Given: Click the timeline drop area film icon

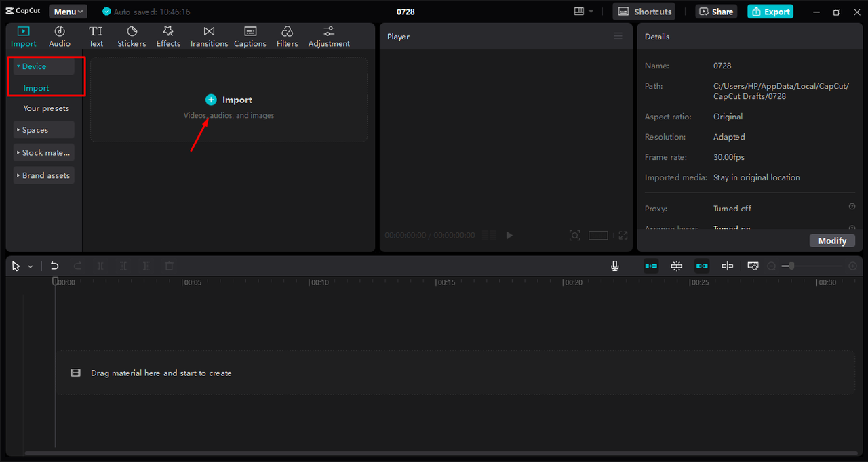Looking at the screenshot, I should (x=76, y=373).
